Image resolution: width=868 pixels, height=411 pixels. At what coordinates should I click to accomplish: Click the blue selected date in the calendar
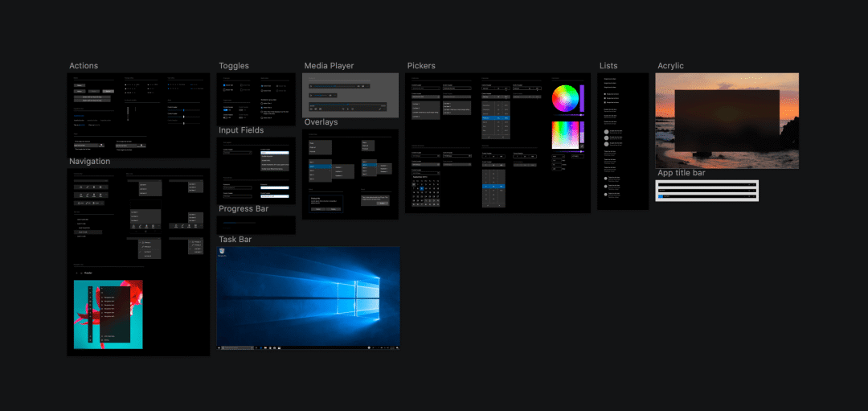coord(421,188)
